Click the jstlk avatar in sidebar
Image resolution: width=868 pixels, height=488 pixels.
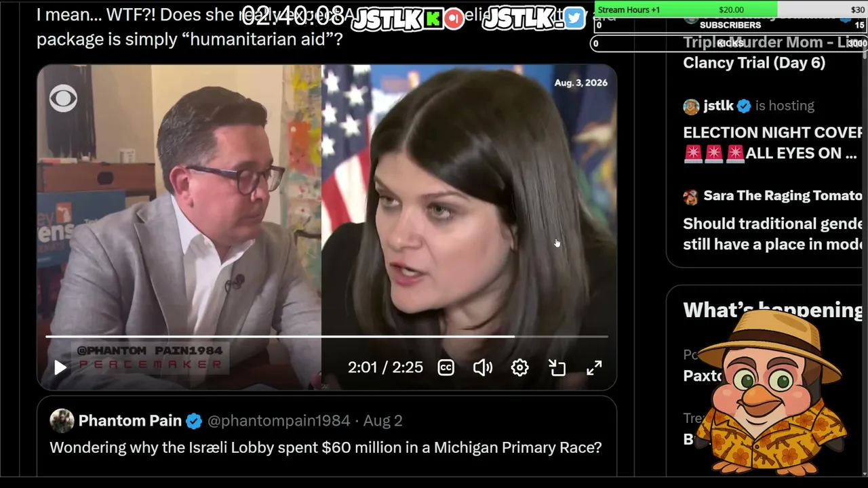691,106
